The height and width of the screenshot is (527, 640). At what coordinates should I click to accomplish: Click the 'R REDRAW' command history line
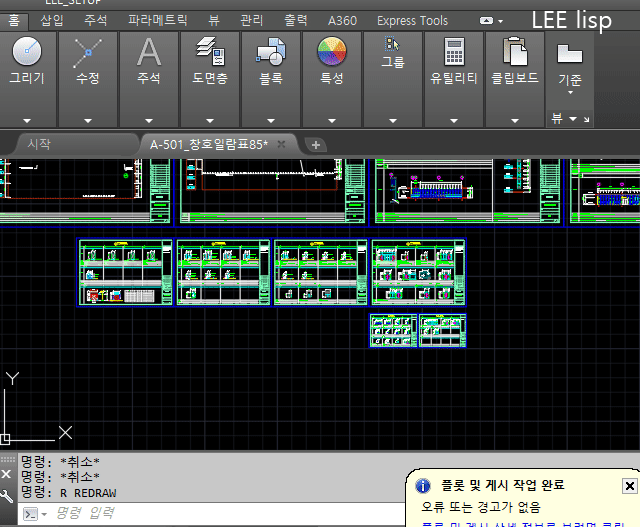pyautogui.click(x=68, y=493)
